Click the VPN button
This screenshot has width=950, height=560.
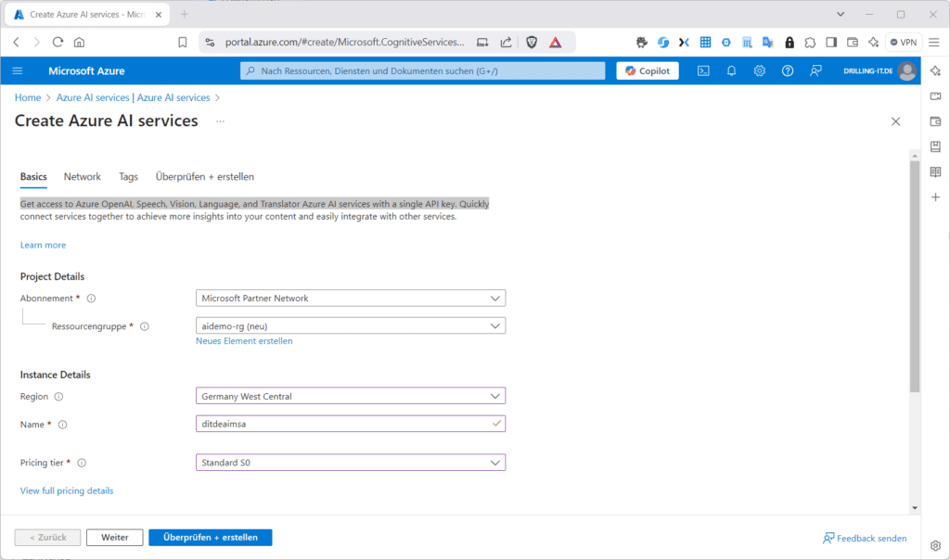[x=904, y=42]
